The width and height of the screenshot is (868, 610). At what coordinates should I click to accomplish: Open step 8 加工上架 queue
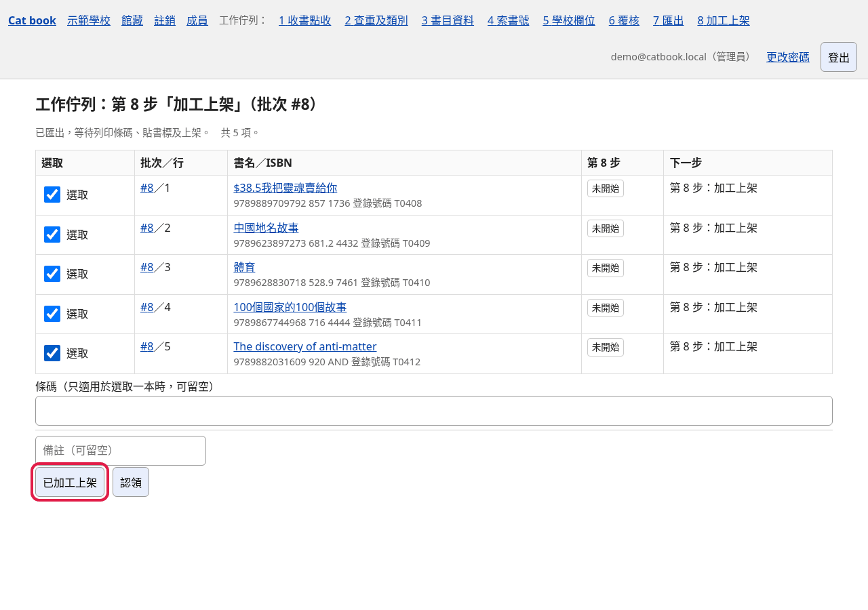[724, 20]
